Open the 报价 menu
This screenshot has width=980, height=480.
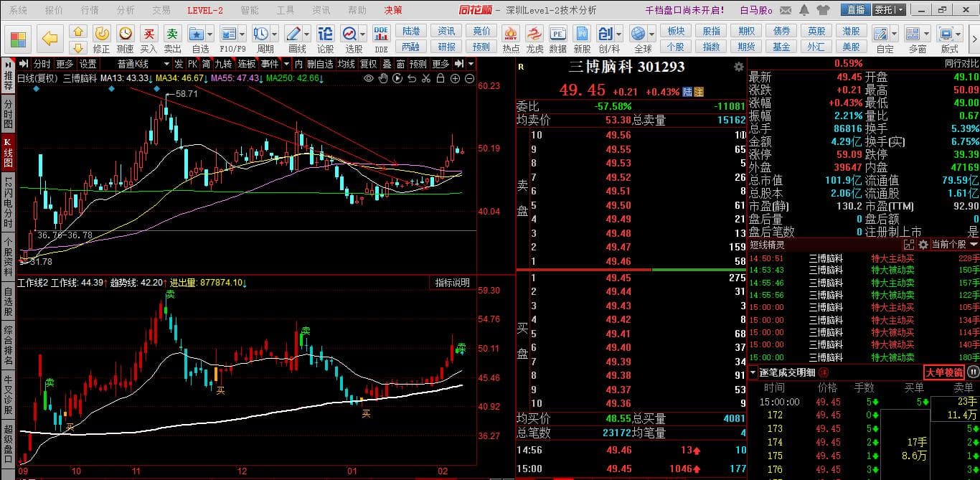coord(54,10)
